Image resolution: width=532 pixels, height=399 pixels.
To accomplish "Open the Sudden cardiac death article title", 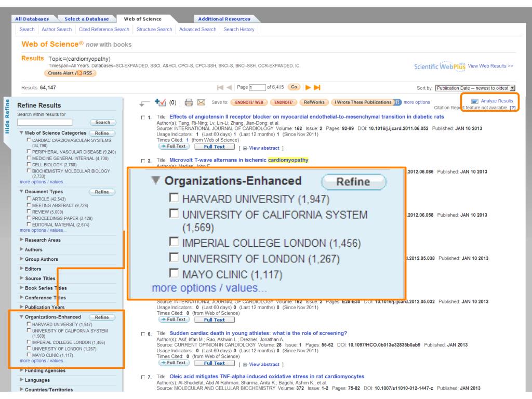I will tap(258, 333).
